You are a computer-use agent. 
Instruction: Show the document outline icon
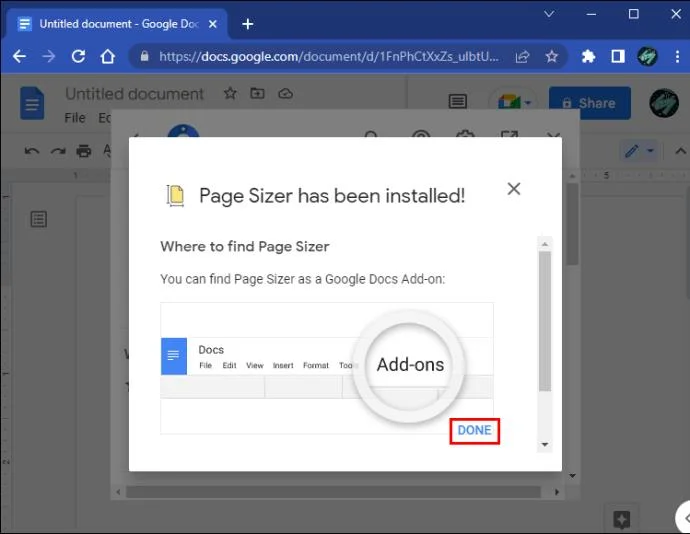point(39,219)
